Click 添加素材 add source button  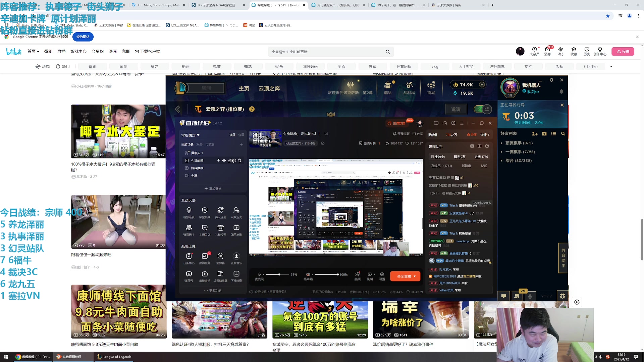click(213, 189)
